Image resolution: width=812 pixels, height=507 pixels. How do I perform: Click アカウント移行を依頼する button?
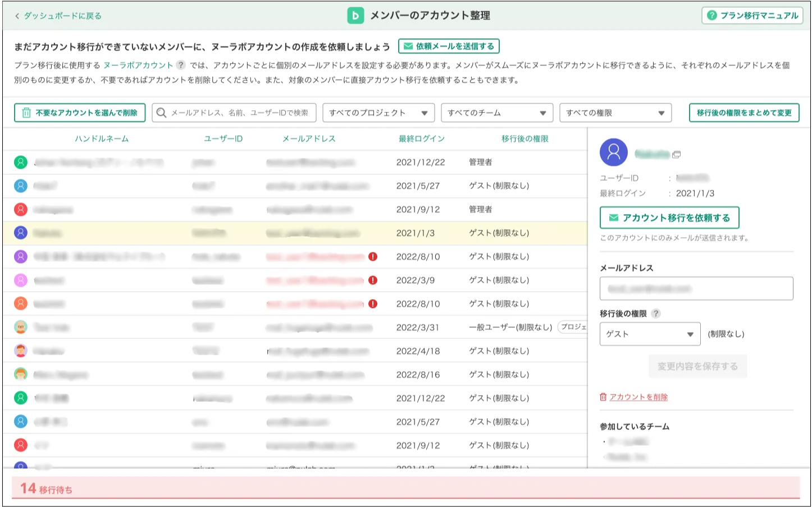click(669, 218)
